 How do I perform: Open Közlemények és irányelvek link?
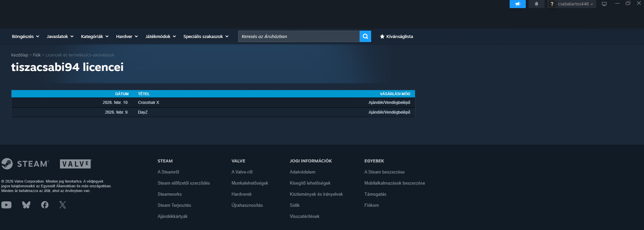click(316, 194)
